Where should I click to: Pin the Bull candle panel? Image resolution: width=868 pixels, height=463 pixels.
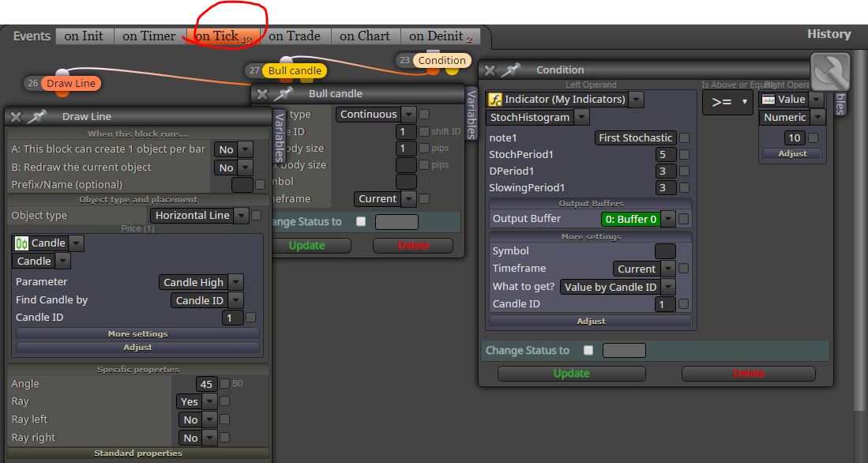284,94
